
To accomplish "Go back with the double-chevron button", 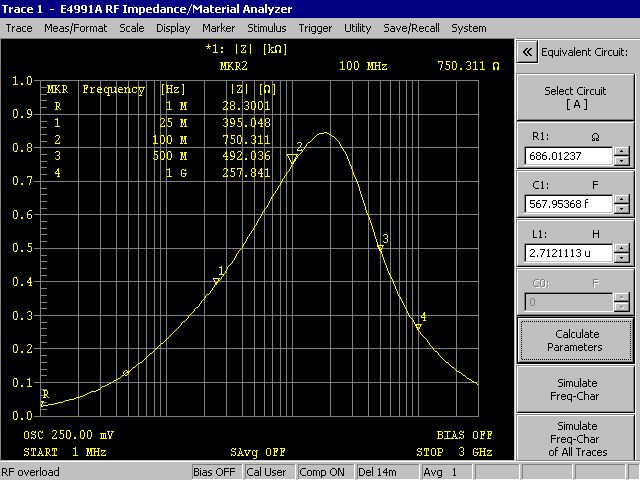I will point(527,52).
